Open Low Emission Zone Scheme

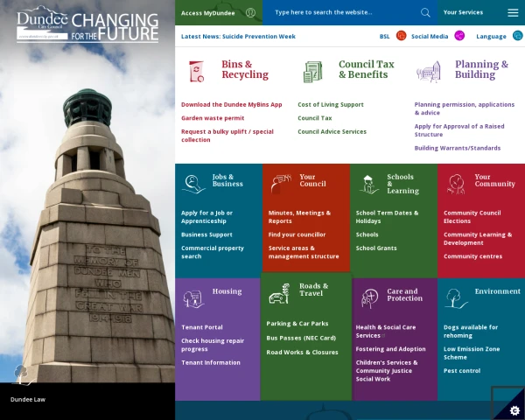(x=472, y=353)
